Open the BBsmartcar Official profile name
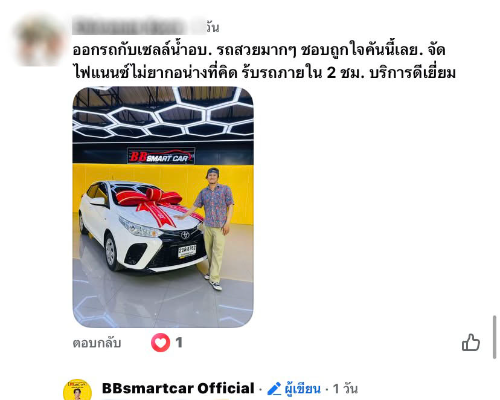The height and width of the screenshot is (400, 500). pyautogui.click(x=178, y=388)
